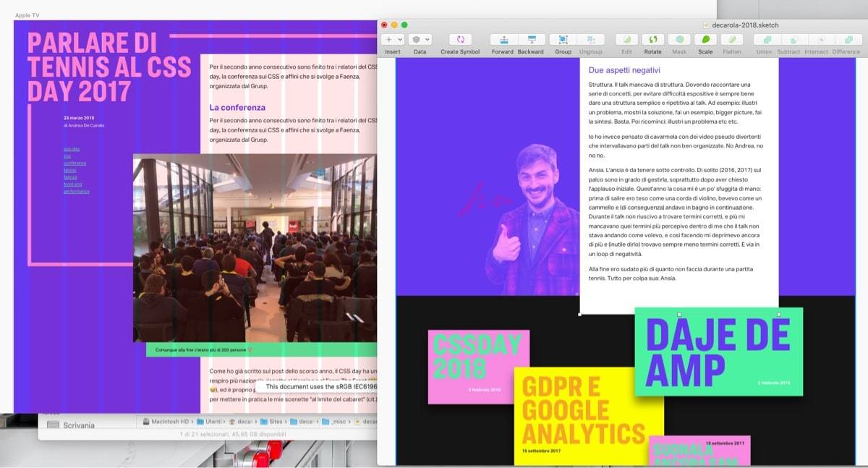Click the 'Sites' folder in Finder path bar
This screenshot has width=868, height=468.
[276, 422]
